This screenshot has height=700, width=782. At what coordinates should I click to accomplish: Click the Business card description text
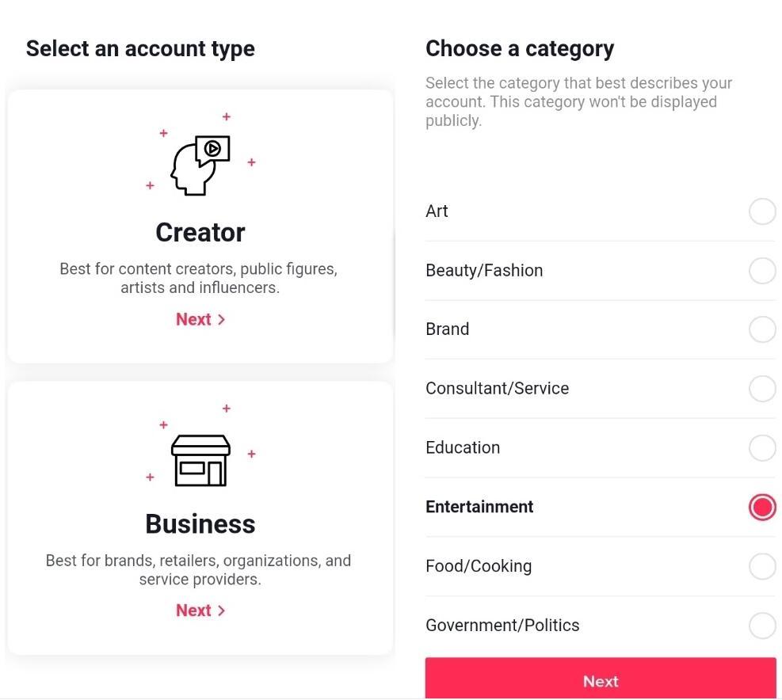(x=199, y=569)
